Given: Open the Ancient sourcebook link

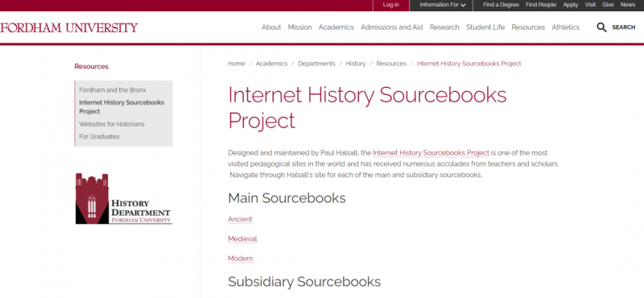Looking at the screenshot, I should point(240,220).
